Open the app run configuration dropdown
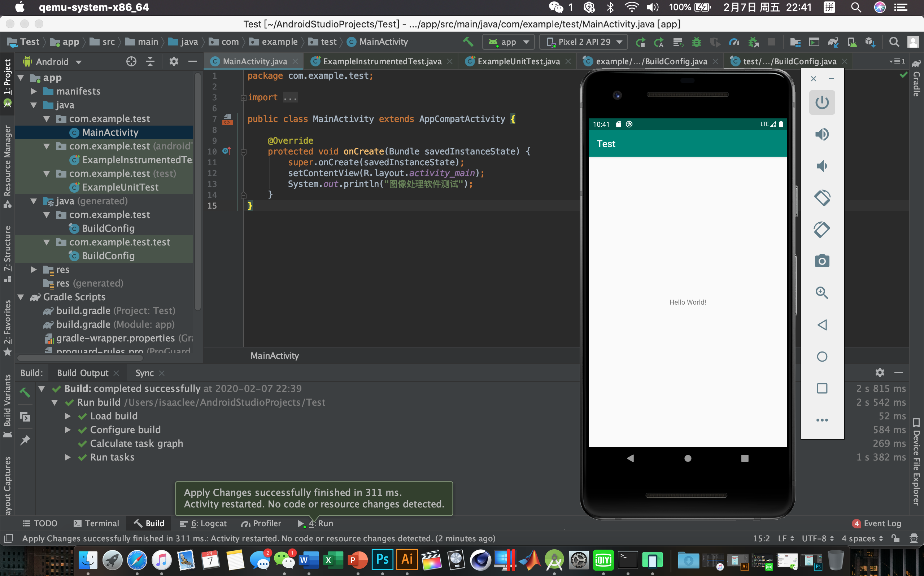Image resolution: width=924 pixels, height=576 pixels. (x=508, y=42)
